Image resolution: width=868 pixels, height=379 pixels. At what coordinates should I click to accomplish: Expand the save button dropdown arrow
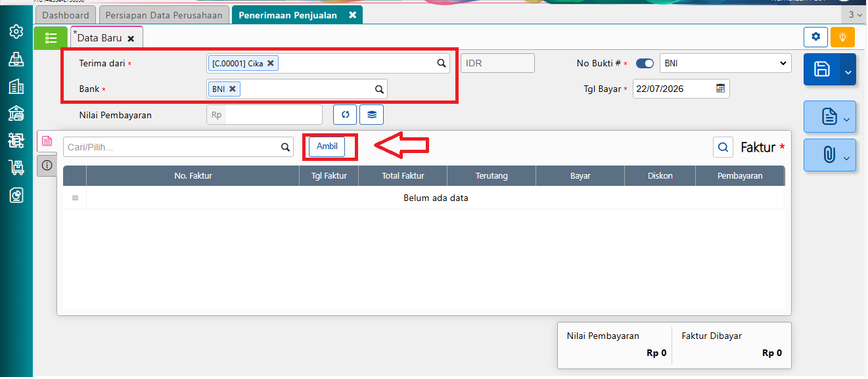click(x=848, y=70)
